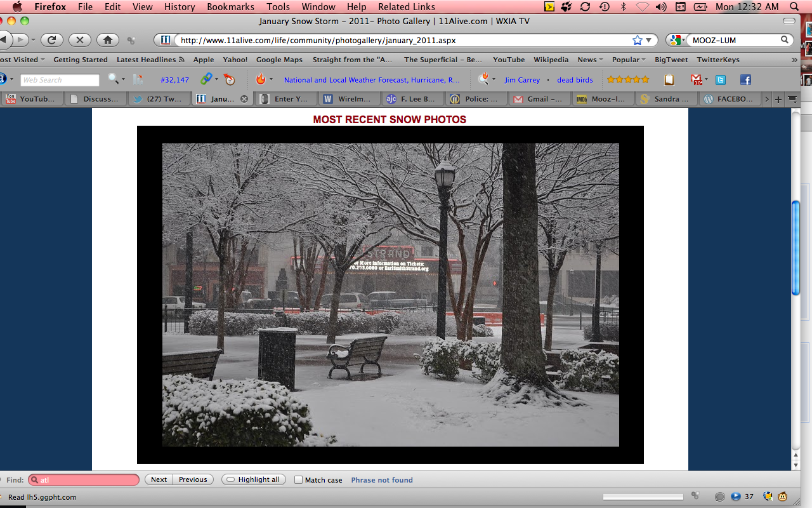812x508 pixels.
Task: Switch to the Gmail tab
Action: pyautogui.click(x=538, y=99)
